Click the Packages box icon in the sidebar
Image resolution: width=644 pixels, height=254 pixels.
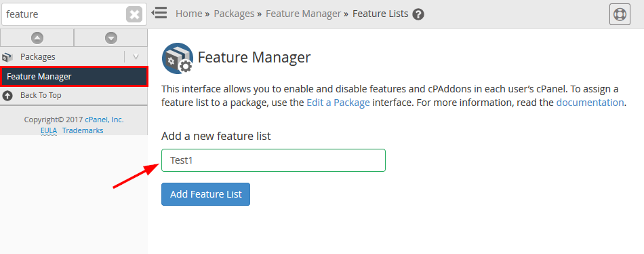click(x=7, y=57)
